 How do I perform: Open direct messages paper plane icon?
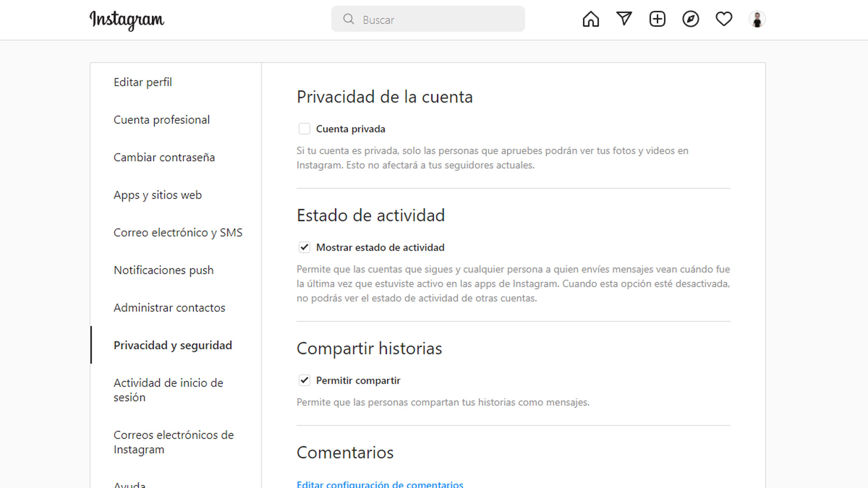(x=624, y=19)
